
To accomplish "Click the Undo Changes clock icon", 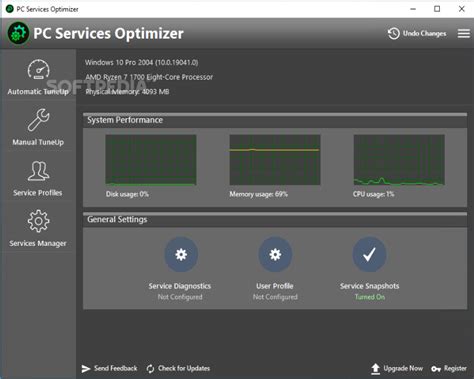I will (394, 33).
